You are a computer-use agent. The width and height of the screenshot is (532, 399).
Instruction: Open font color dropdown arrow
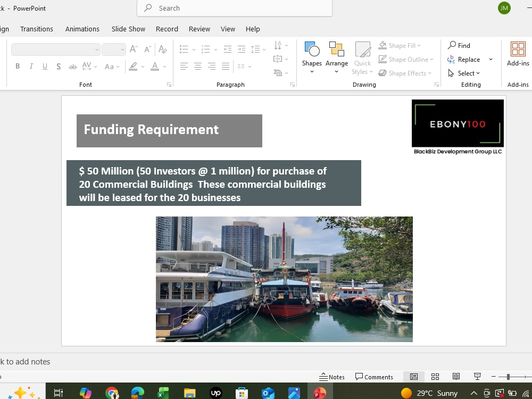164,66
